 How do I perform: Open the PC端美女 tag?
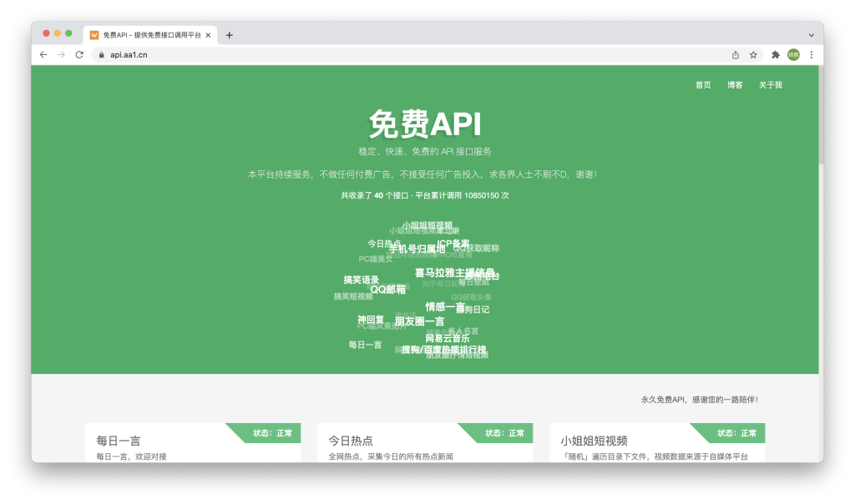tap(376, 259)
